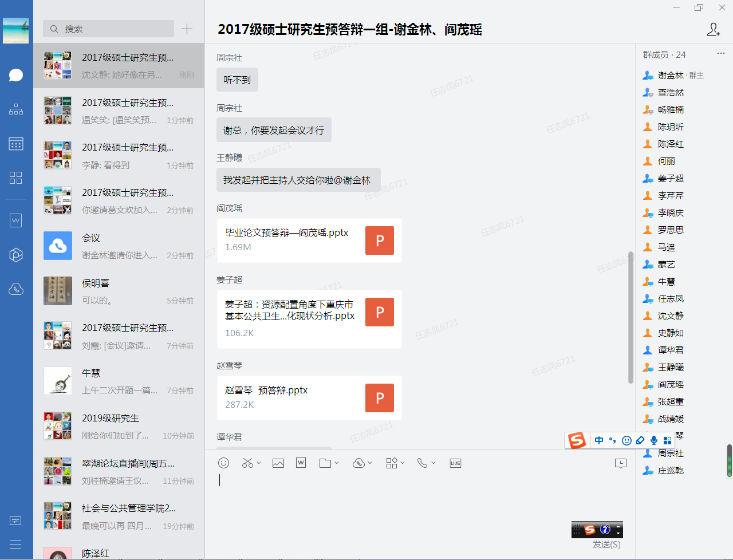733x560 pixels.
Task: Open the cloud phone icon in sidebar
Action: [16, 289]
